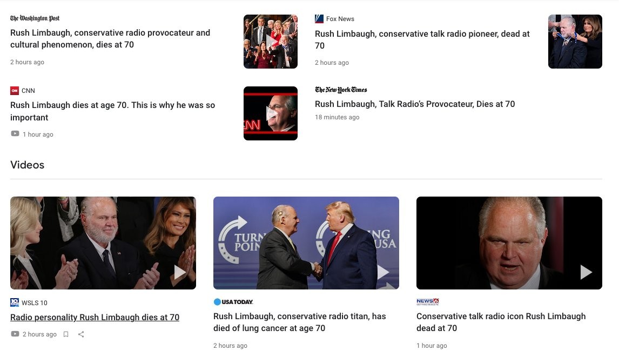Save the WSLS 10 video with bookmark icon
This screenshot has width=619, height=364.
click(x=66, y=334)
